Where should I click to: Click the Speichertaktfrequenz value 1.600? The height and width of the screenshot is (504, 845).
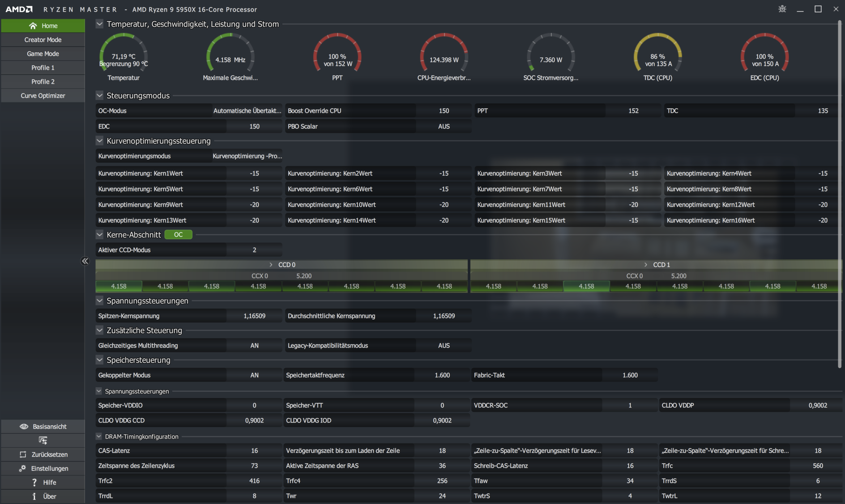coord(442,375)
